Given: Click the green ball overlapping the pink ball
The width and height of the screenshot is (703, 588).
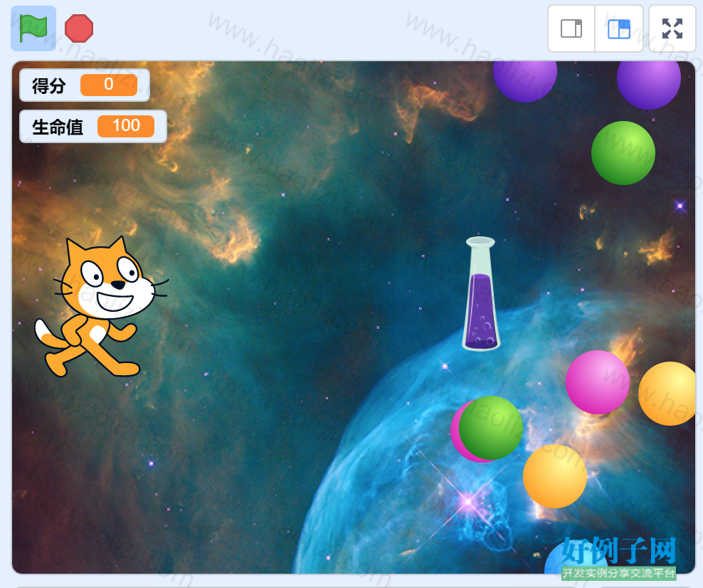Looking at the screenshot, I should click(x=491, y=427).
